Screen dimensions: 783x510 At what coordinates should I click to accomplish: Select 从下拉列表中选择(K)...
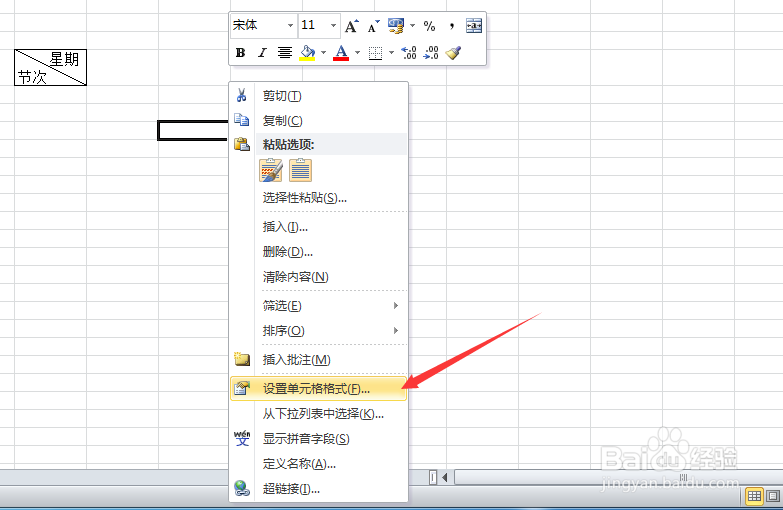point(319,414)
